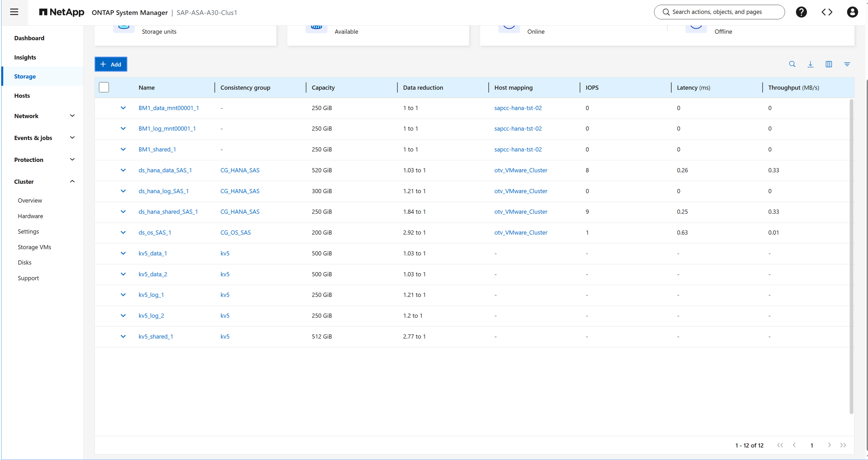Expand the ds_os_SAS_1 row
The height and width of the screenshot is (460, 868).
123,232
